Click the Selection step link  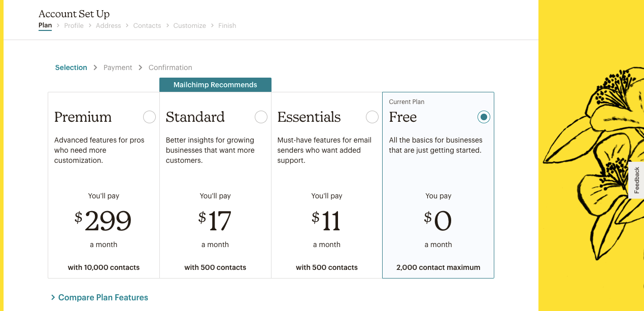point(71,67)
